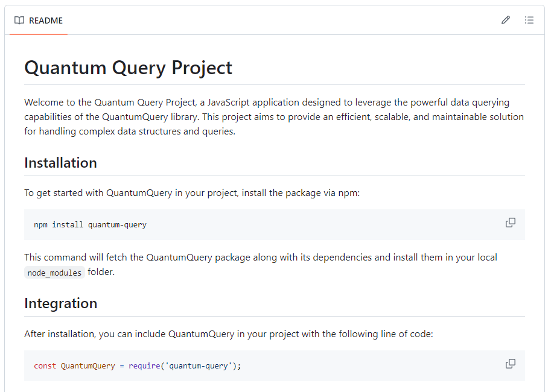Click the pencil icon to edit the README
Image resolution: width=551 pixels, height=392 pixels.
point(506,20)
